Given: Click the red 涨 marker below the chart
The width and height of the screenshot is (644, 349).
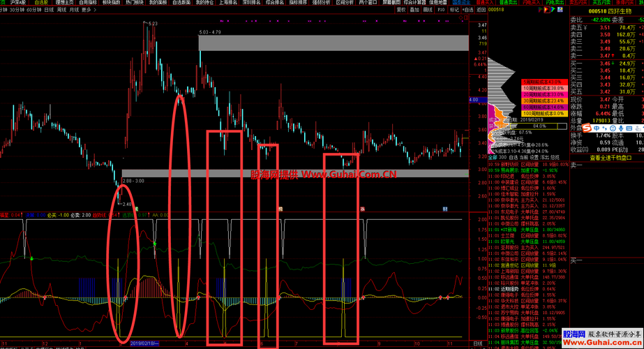Looking at the screenshot, I should point(363,209).
